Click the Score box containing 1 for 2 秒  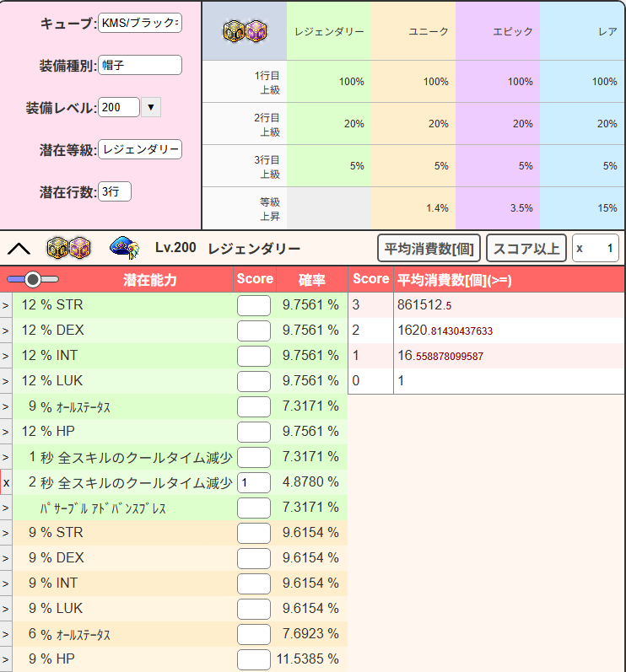pos(254,482)
